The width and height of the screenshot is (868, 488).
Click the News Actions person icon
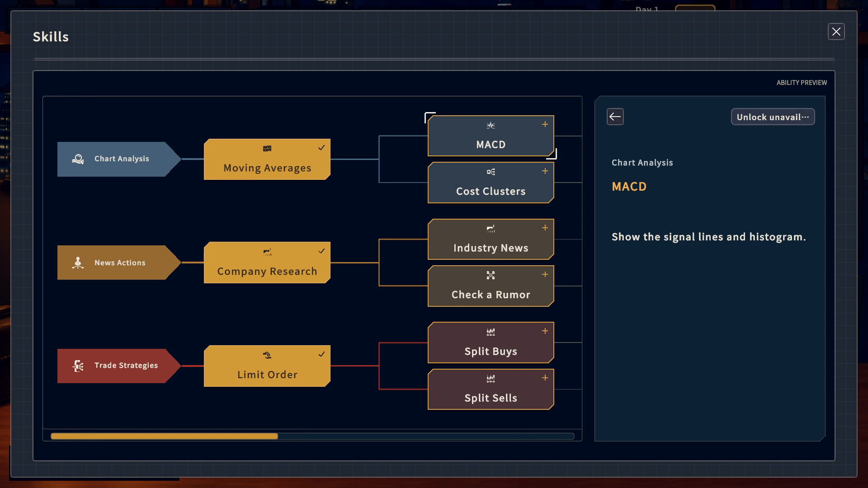[x=78, y=263]
